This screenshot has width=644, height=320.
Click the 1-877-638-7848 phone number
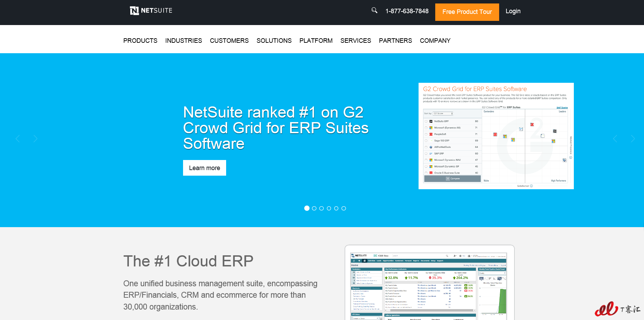click(x=407, y=11)
